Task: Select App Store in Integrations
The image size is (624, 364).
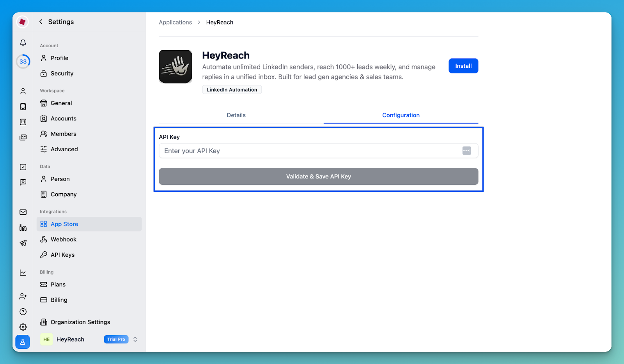Action: click(x=89, y=224)
